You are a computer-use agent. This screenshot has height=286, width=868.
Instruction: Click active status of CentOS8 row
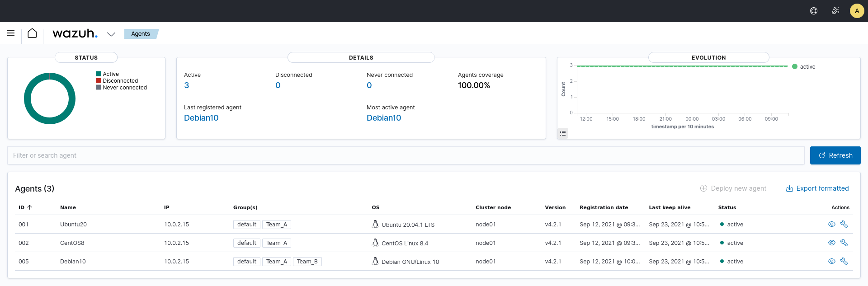click(x=731, y=243)
